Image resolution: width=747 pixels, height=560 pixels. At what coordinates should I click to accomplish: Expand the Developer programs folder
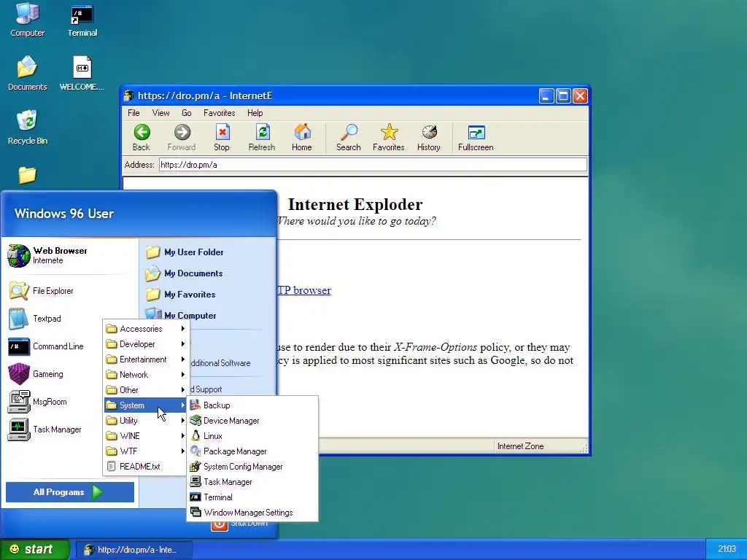click(146, 344)
